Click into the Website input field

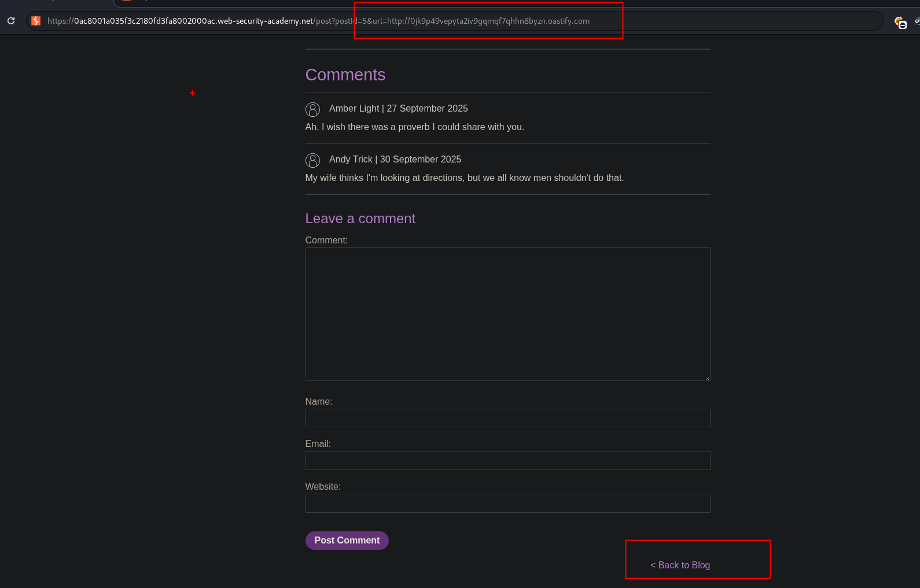(507, 503)
